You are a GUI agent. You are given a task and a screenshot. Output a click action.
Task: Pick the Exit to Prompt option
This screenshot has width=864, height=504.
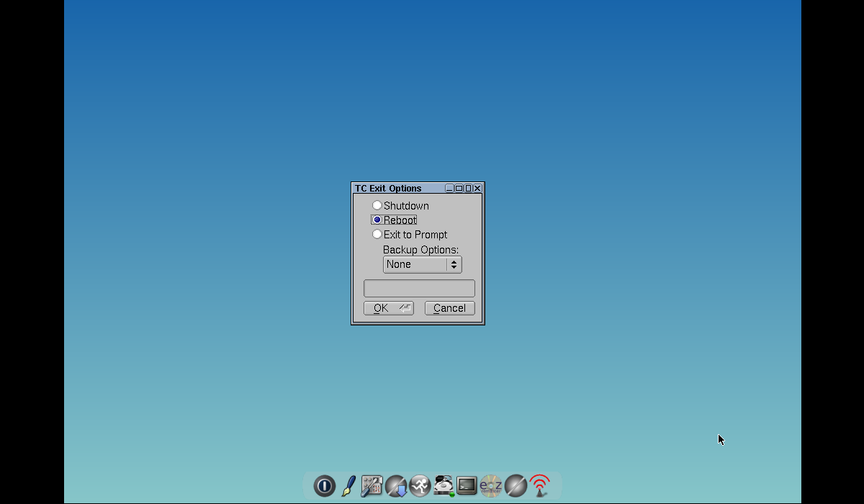point(377,235)
